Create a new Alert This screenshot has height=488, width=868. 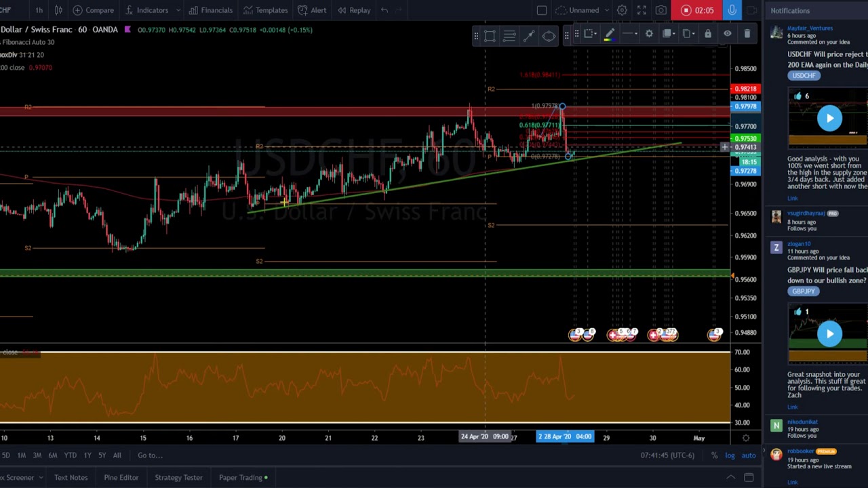pos(312,10)
